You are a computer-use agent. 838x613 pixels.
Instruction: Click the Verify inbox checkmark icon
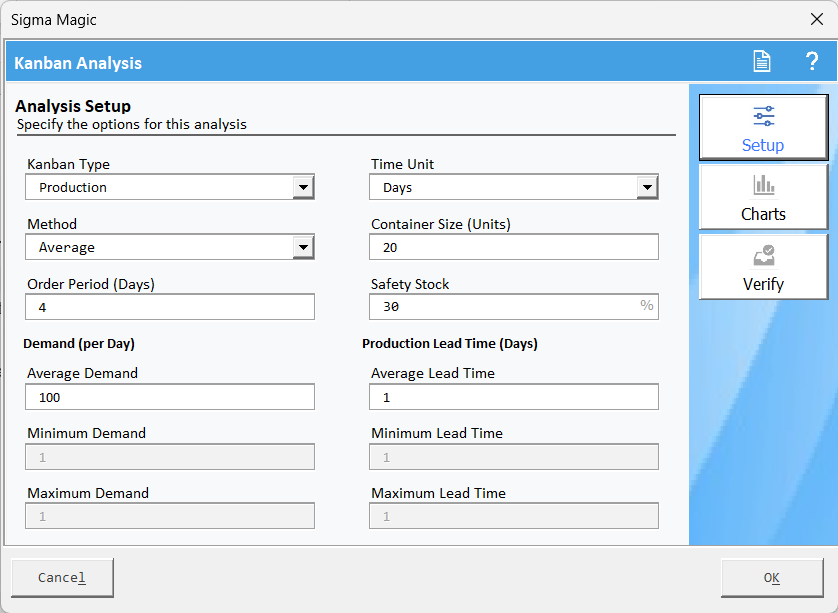tap(763, 256)
